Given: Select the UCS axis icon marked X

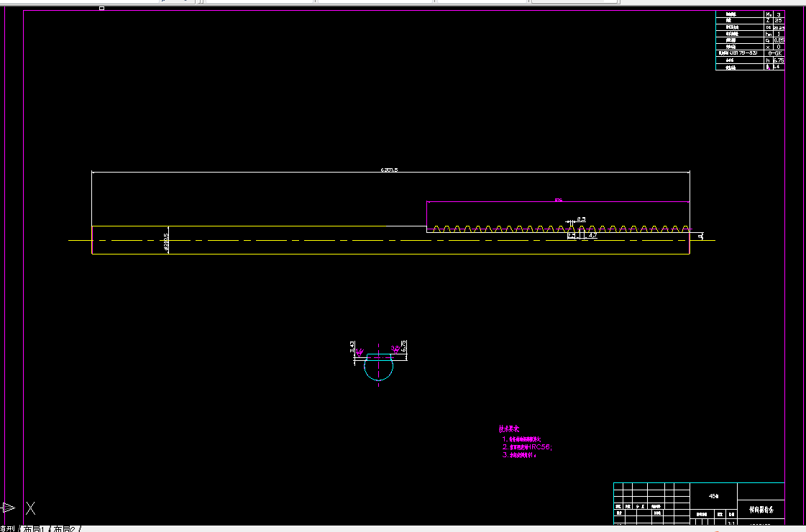Looking at the screenshot, I should pos(31,508).
